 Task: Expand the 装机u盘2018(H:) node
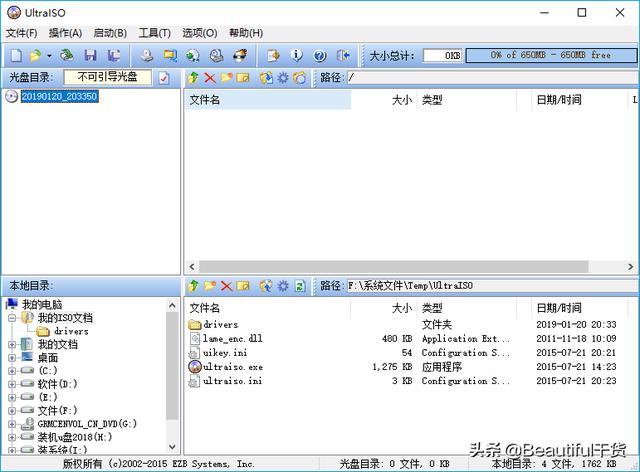[12, 437]
